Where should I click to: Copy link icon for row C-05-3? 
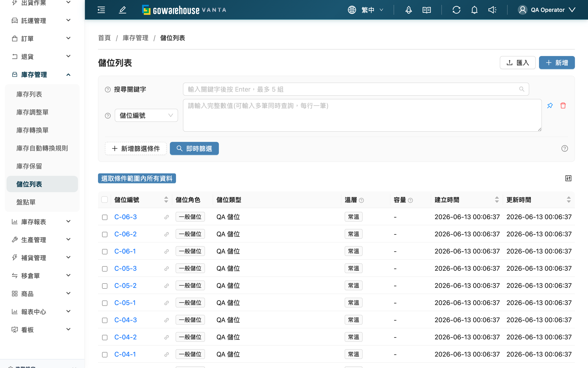click(x=166, y=269)
